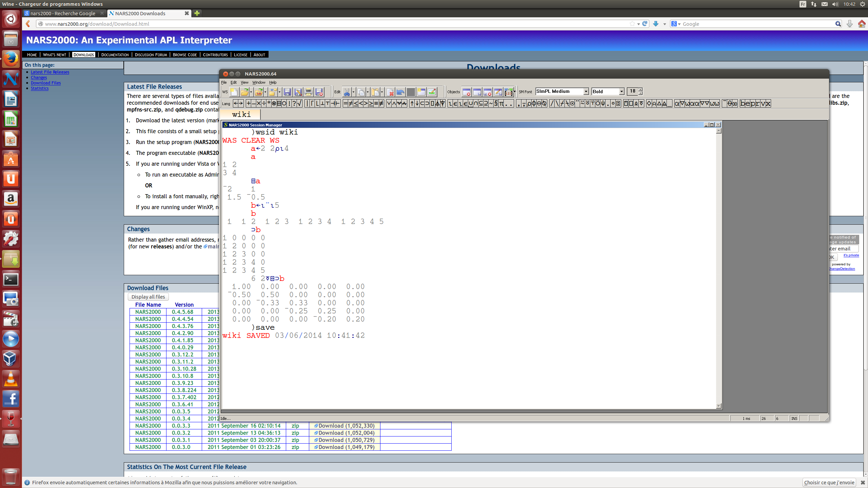Open the Documentation nav item on the website
This screenshot has height=488, width=868.
coord(115,55)
